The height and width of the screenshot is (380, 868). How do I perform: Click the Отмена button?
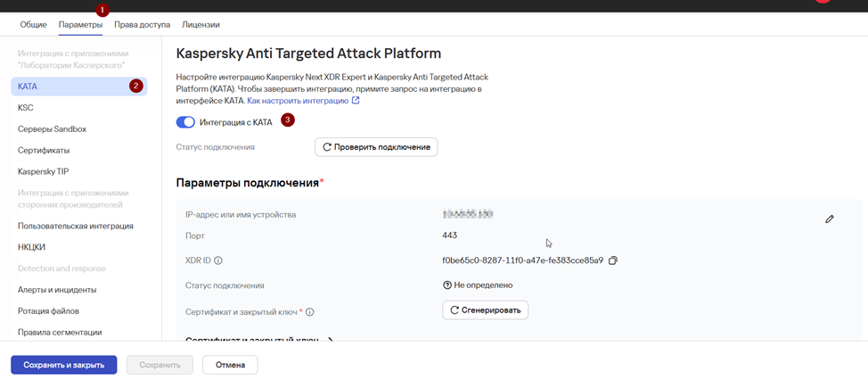(x=230, y=365)
